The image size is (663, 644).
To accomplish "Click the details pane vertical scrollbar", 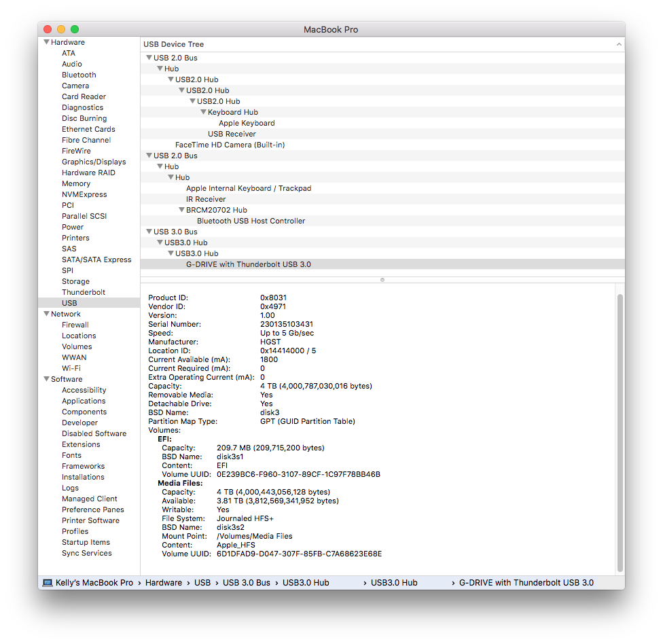I will point(620,433).
